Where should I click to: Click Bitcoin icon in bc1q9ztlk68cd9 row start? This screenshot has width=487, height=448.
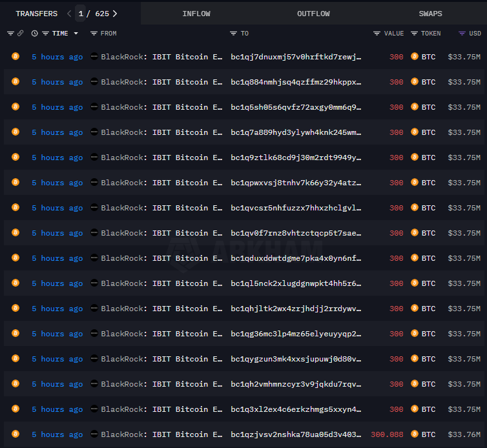tap(16, 157)
